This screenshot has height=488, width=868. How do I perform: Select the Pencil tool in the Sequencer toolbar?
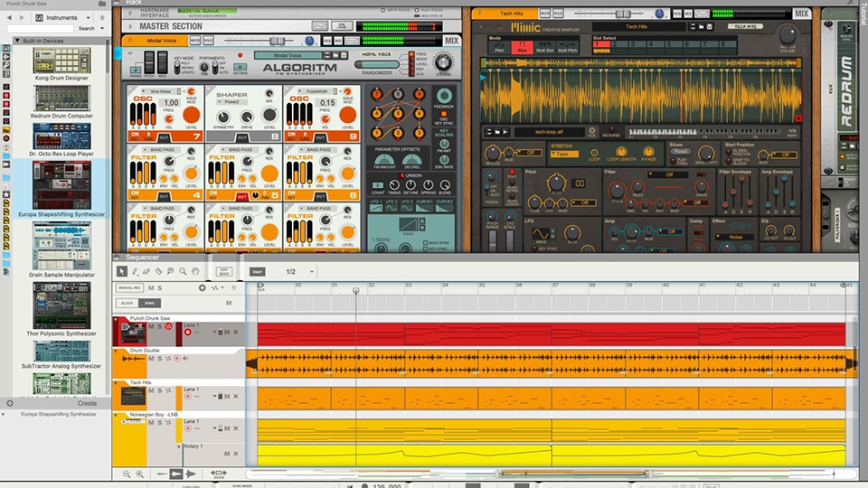point(135,272)
